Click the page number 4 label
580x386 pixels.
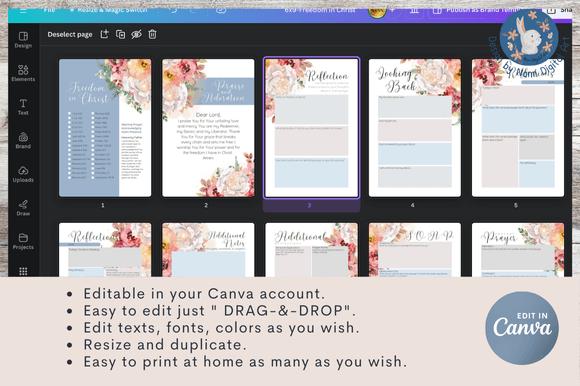coord(412,205)
